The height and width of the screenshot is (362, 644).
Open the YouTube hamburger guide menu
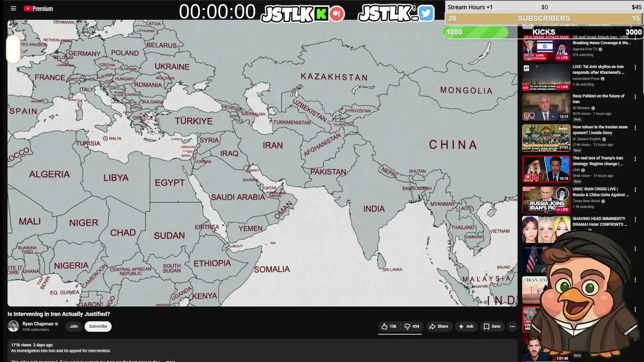pyautogui.click(x=14, y=9)
